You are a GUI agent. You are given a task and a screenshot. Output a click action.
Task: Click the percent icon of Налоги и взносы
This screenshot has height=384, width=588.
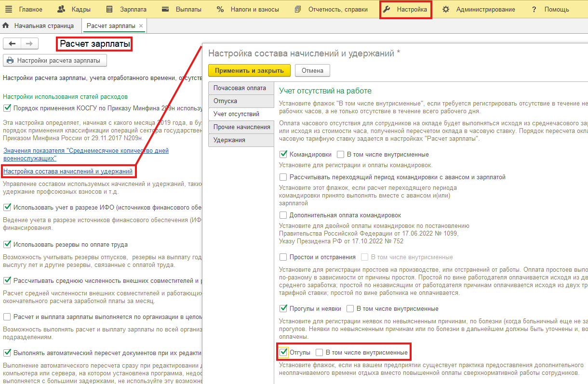[220, 9]
